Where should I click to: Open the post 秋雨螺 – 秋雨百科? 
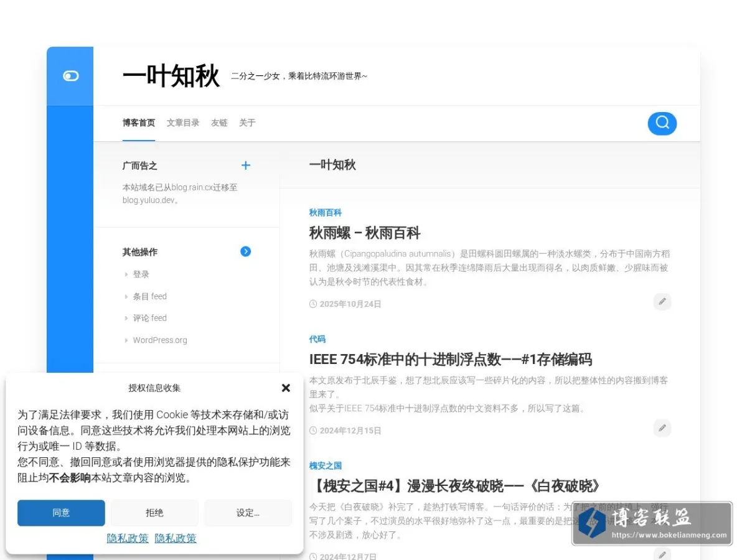[365, 233]
